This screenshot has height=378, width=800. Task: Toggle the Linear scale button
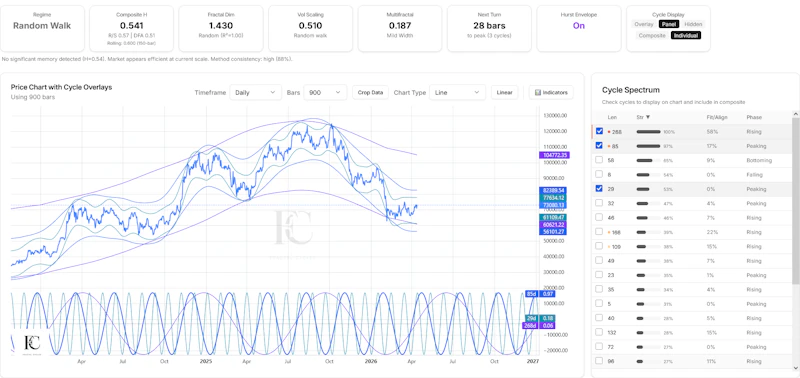[505, 92]
